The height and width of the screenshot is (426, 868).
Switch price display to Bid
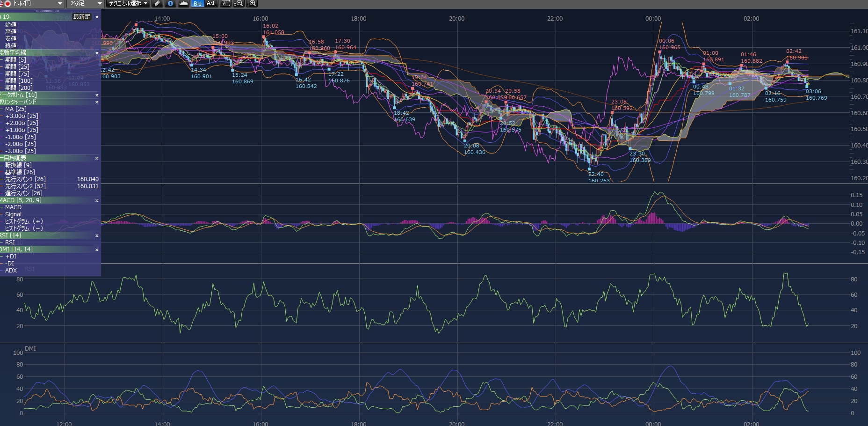(197, 4)
